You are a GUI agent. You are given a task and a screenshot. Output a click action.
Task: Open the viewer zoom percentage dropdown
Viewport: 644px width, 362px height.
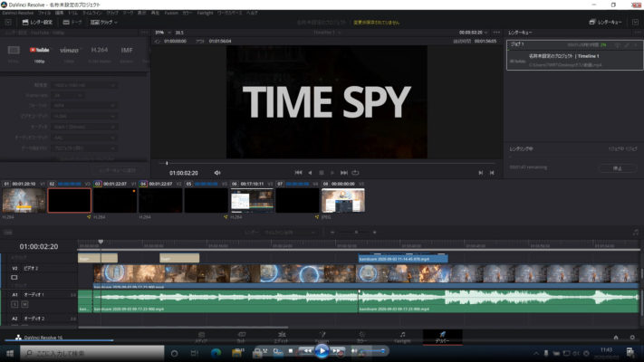click(159, 32)
